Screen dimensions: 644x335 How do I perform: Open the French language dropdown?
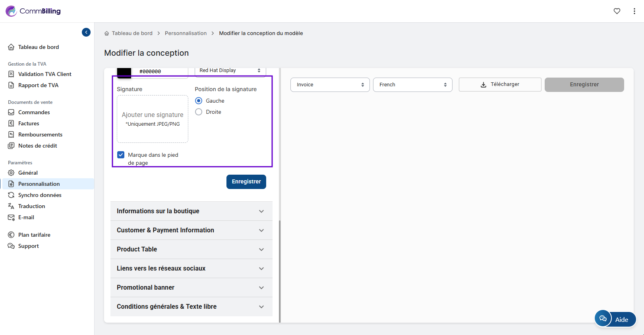(412, 85)
